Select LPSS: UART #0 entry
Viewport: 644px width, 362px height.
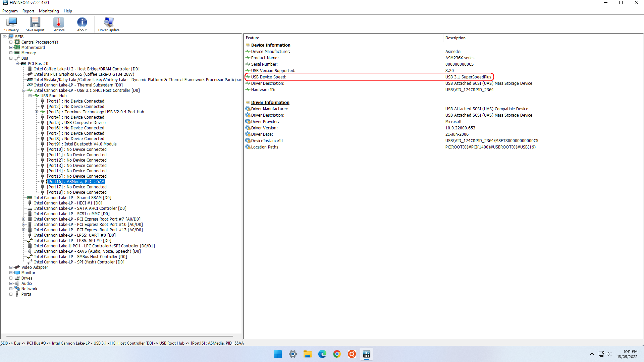click(75, 235)
